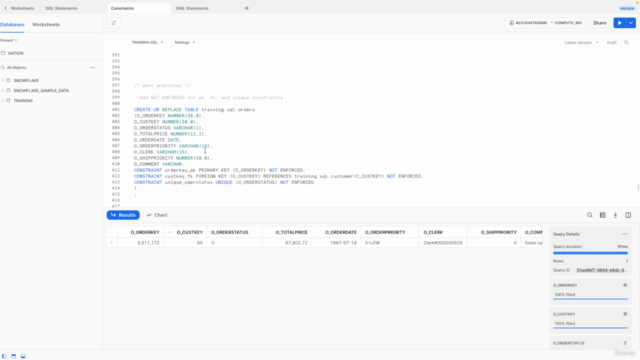The height and width of the screenshot is (360, 640).
Task: Click constraint line orderkey_pk PRIMARY KEY
Action: 219,170
